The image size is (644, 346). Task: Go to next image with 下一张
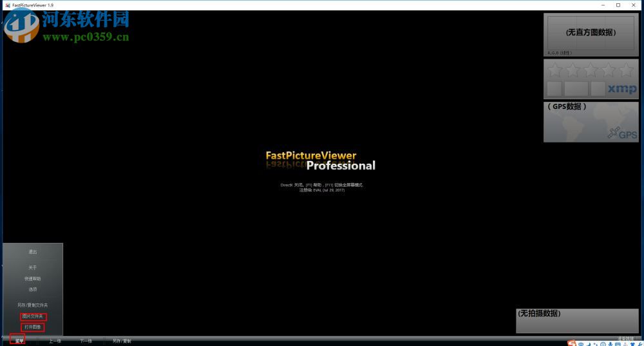point(86,341)
